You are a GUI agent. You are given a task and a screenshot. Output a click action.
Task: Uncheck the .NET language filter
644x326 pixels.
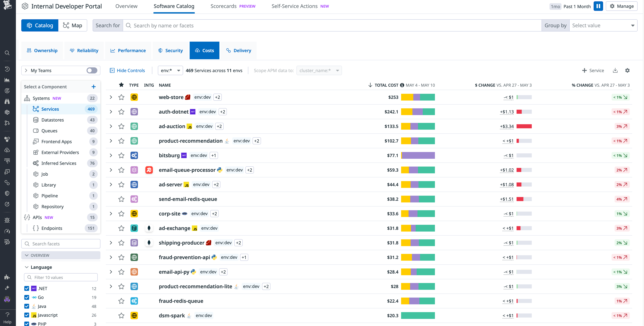(27, 288)
